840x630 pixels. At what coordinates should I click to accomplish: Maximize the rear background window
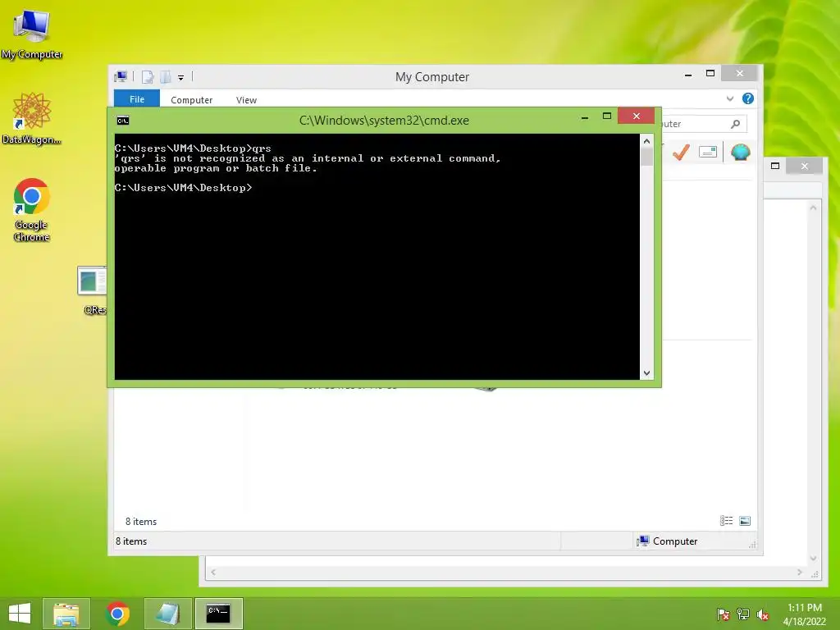tap(774, 166)
